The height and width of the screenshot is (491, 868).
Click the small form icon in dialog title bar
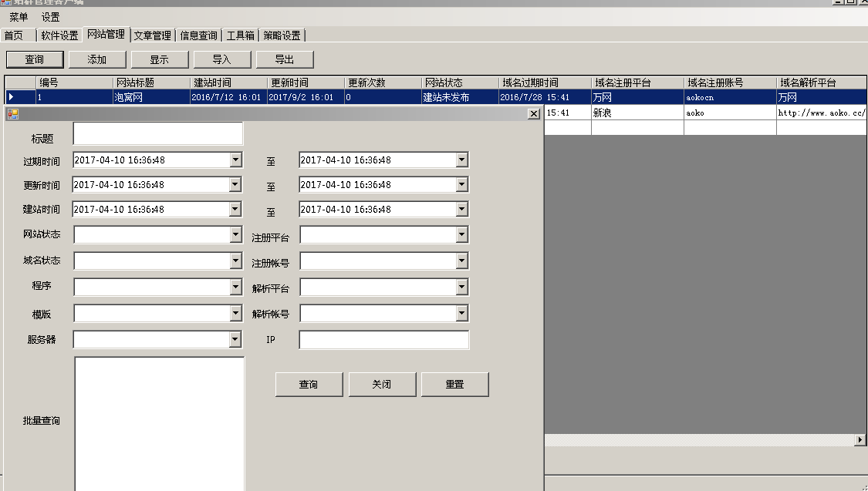tap(12, 113)
